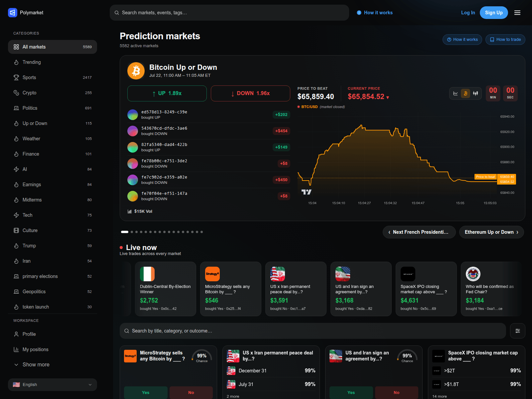Open the Crypto category
The image size is (532, 399).
[x=53, y=93]
